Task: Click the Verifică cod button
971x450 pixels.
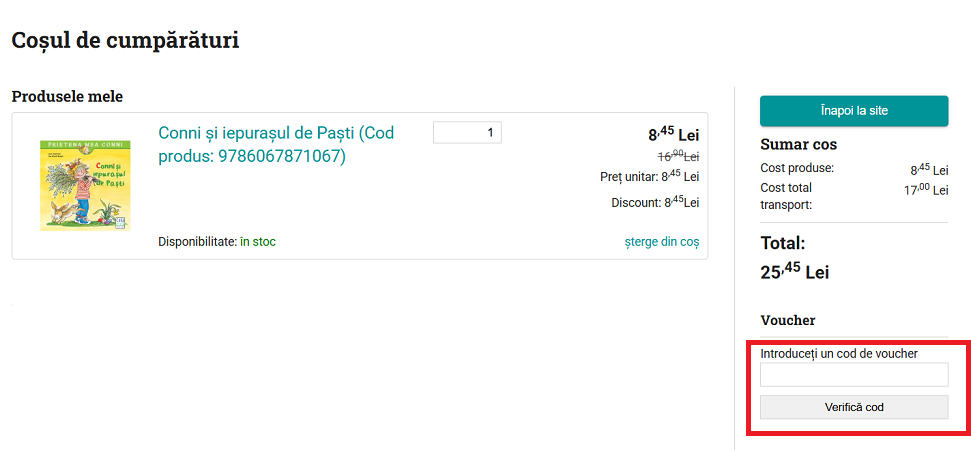Action: click(854, 407)
